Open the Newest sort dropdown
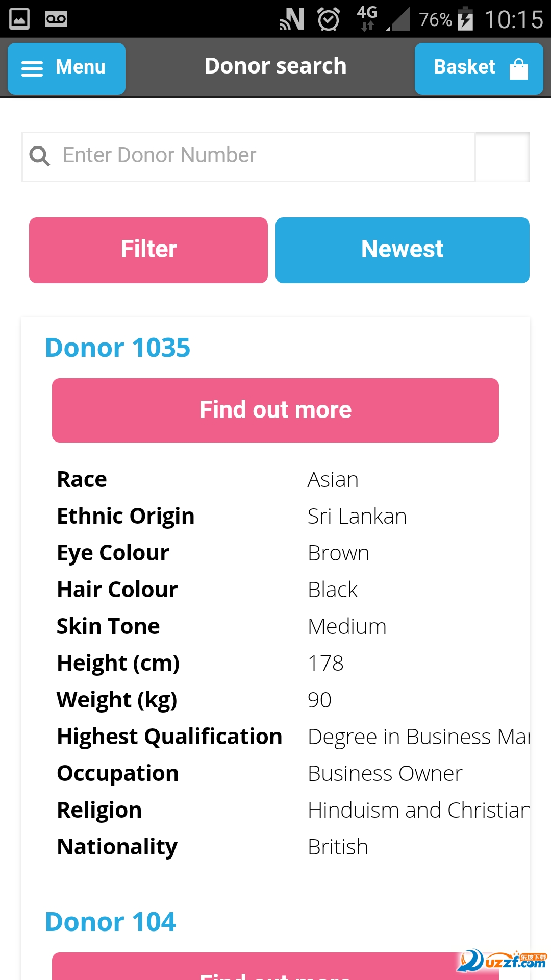Viewport: 551px width, 980px height. click(402, 250)
